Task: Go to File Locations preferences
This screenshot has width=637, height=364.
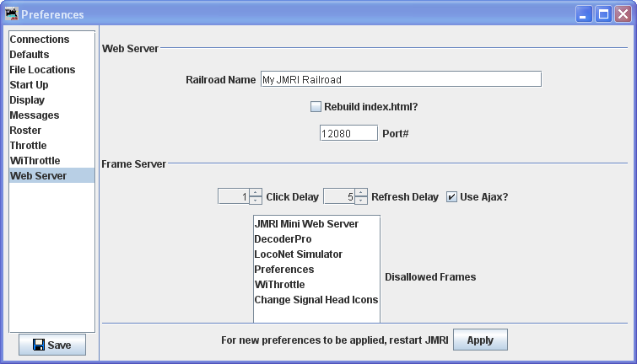Action: tap(51, 69)
